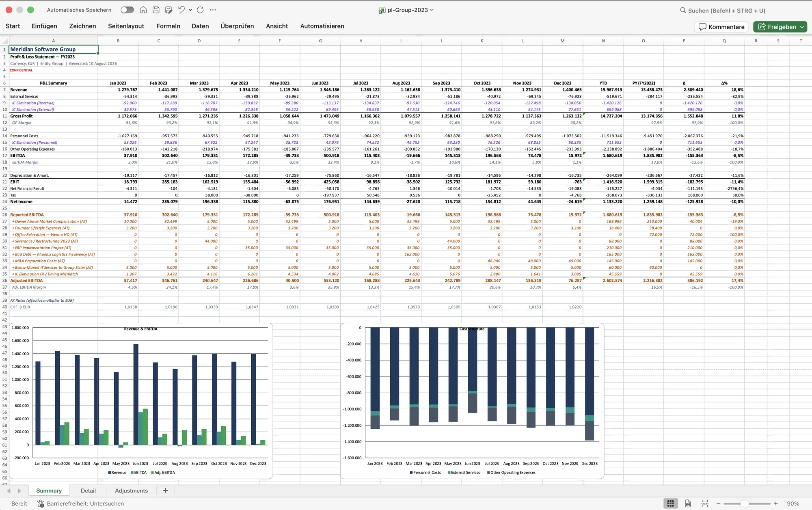Viewport: 812px width, 510px height.
Task: Click the Cost Structure chart title
Action: pos(472,329)
